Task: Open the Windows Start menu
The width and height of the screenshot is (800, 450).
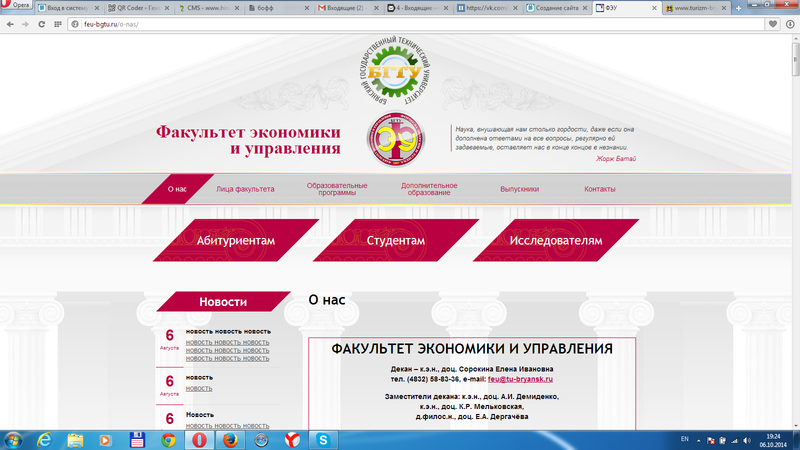Action: click(x=13, y=440)
